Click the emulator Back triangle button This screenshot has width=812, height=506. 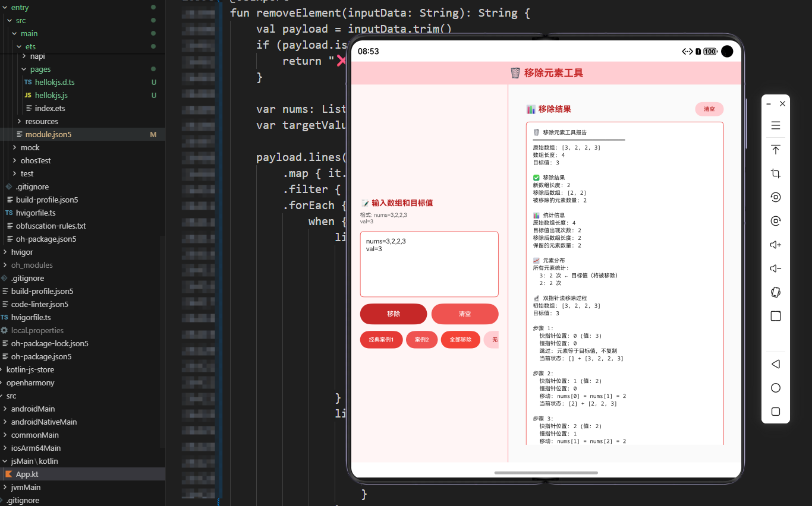click(x=776, y=364)
